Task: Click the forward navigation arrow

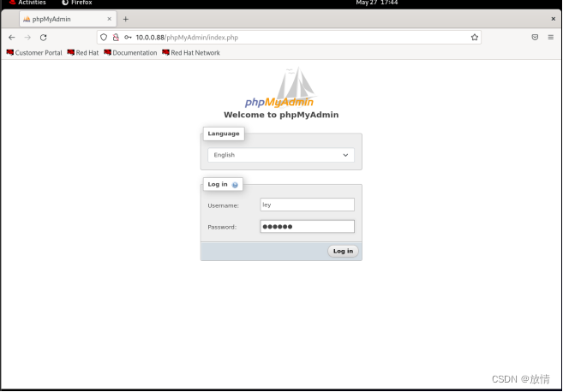Action: (27, 38)
